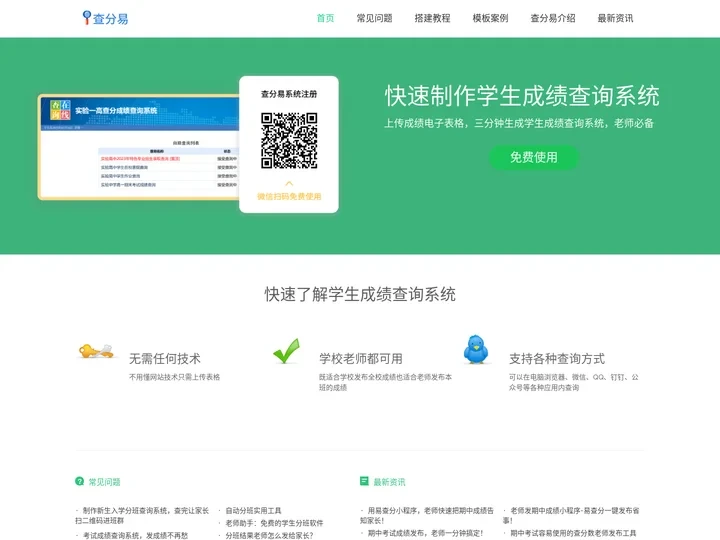Click the score query system preview image

[139, 147]
